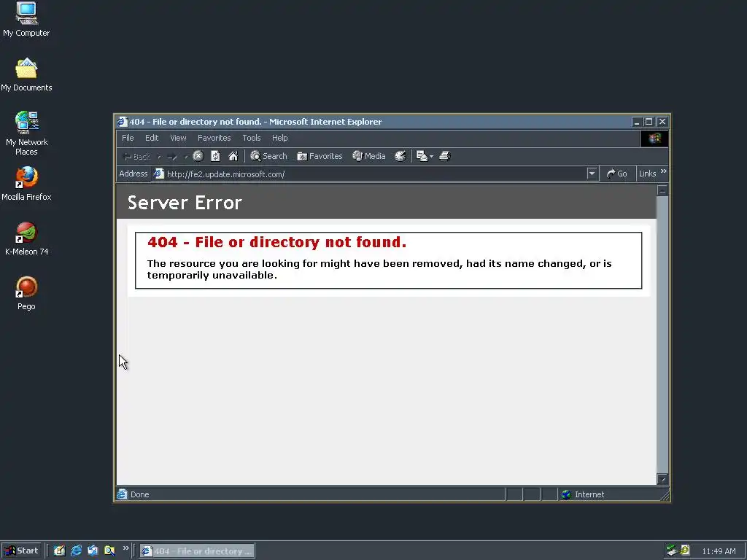
Task: Click the vertical scrollbar track
Action: click(662, 335)
